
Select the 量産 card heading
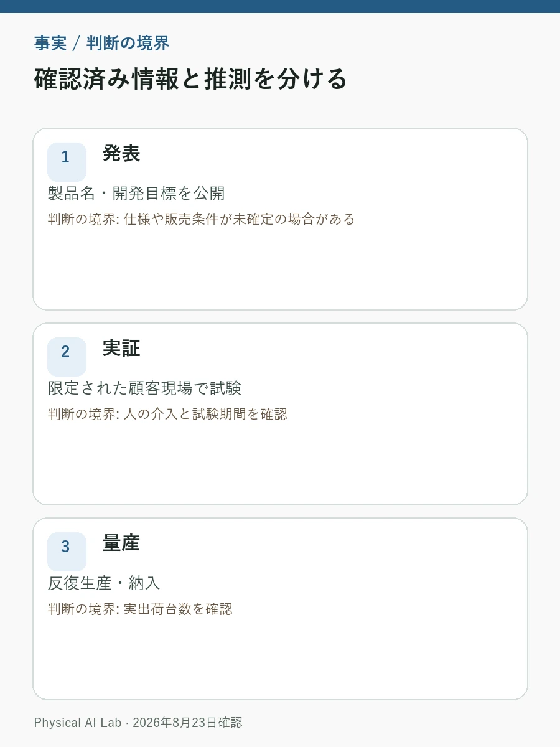pyautogui.click(x=121, y=543)
